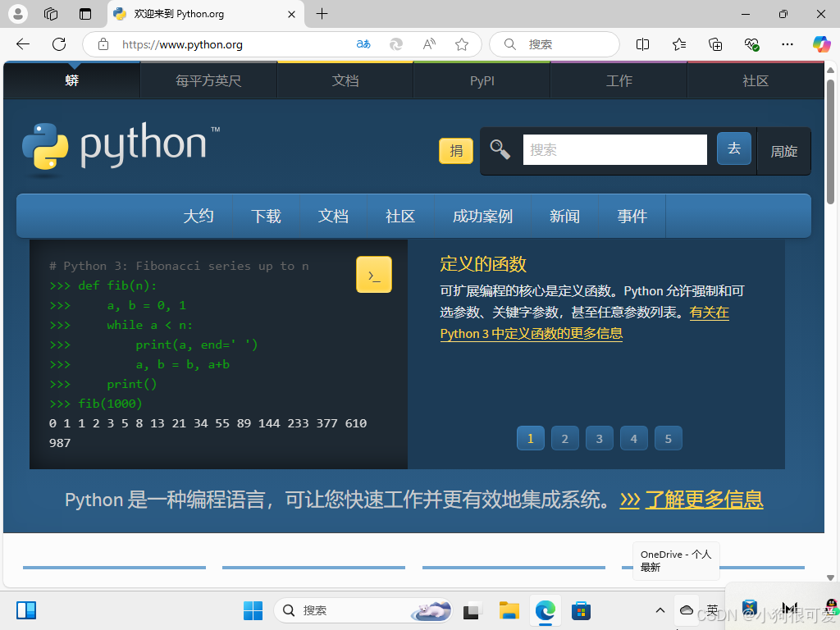Select slide 2 in the carousel
The width and height of the screenshot is (840, 630).
click(x=564, y=439)
